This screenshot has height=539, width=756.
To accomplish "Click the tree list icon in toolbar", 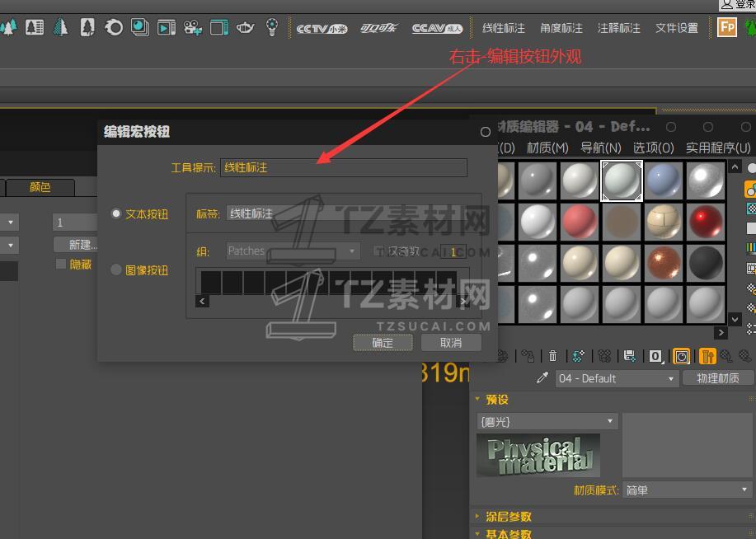I will tap(35, 27).
